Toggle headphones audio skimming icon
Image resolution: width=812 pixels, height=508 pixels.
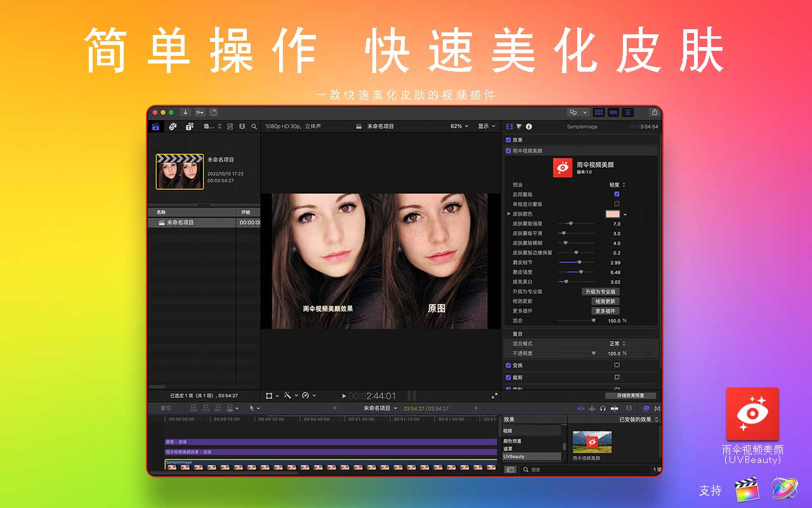[x=603, y=408]
